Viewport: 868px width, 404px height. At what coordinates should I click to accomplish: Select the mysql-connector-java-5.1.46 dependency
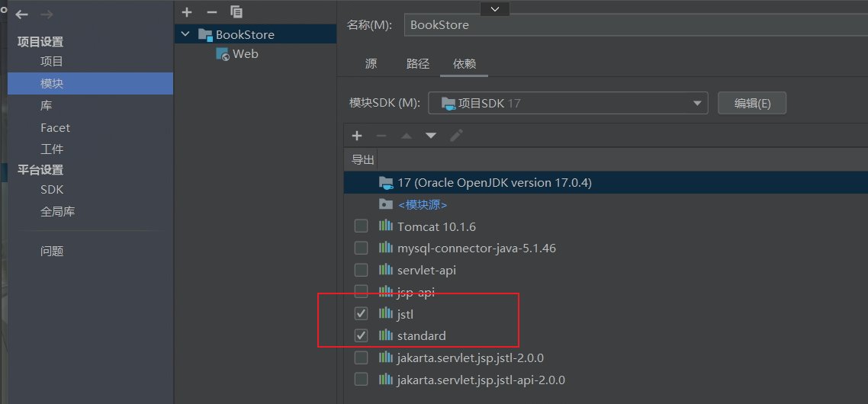tap(476, 248)
